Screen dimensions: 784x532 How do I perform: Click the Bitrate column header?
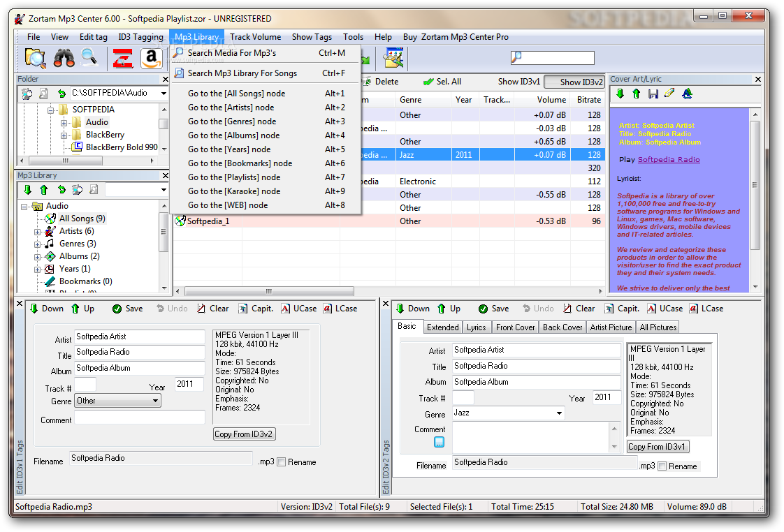pyautogui.click(x=588, y=100)
